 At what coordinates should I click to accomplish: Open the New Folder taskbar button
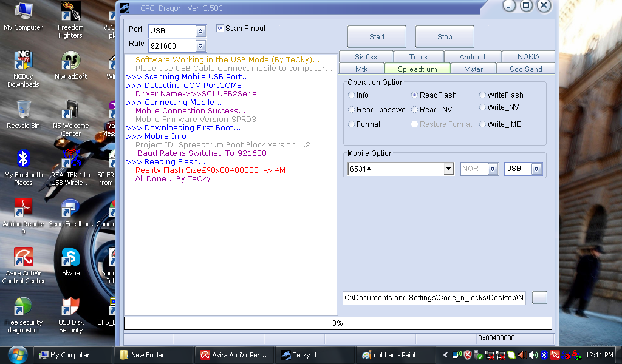click(x=154, y=355)
